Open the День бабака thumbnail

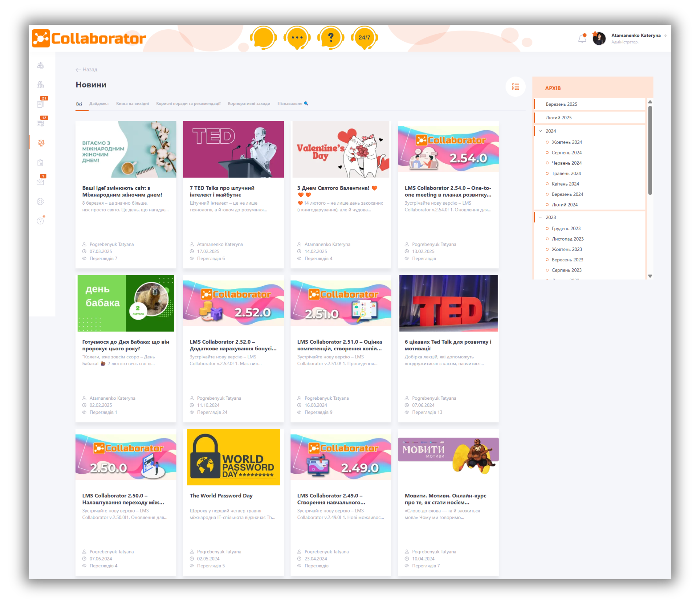click(x=126, y=303)
